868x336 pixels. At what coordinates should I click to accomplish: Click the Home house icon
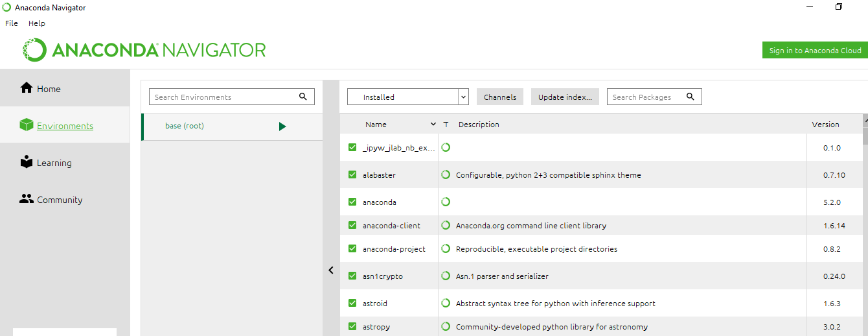point(27,88)
